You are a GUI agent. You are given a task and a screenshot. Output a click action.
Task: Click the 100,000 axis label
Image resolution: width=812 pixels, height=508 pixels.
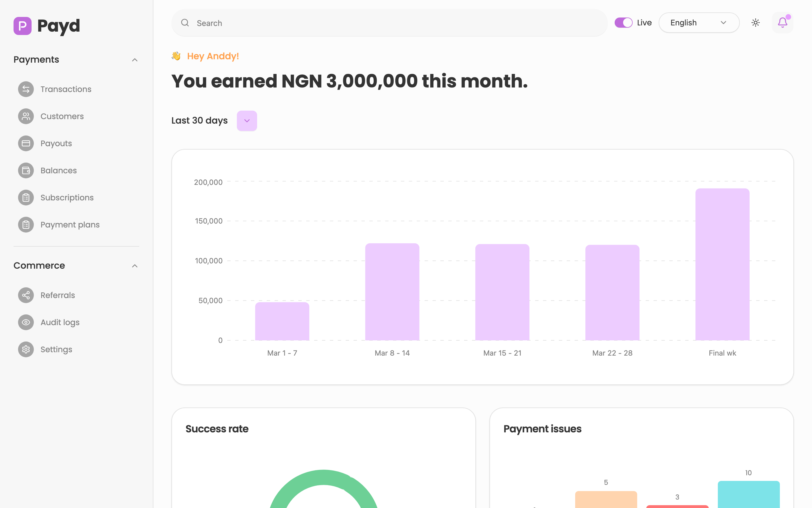click(x=209, y=261)
